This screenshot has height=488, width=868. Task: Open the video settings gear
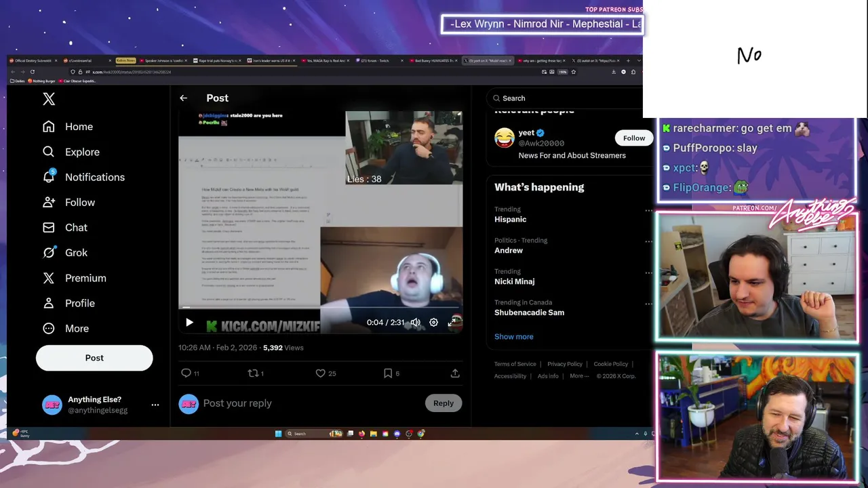(433, 323)
